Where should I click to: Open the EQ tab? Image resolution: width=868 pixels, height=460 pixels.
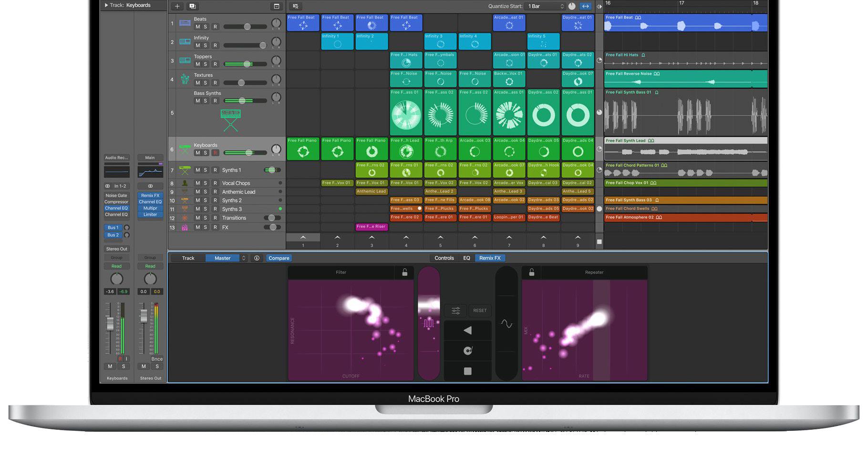tap(466, 258)
